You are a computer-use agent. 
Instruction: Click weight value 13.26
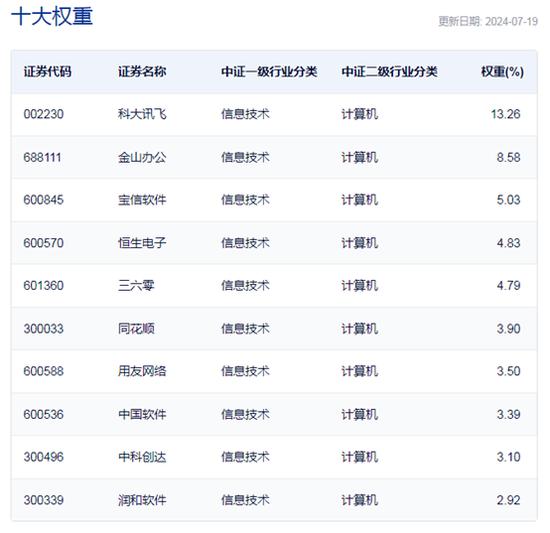[x=505, y=114]
